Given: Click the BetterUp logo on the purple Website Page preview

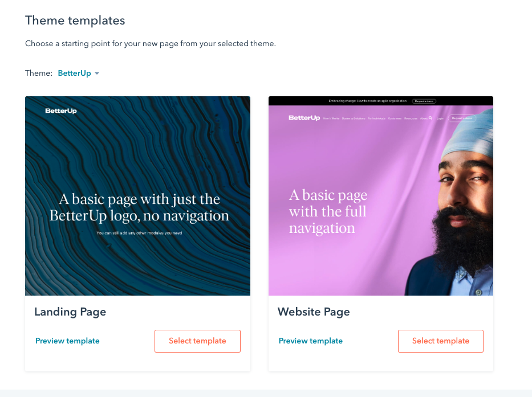Looking at the screenshot, I should pyautogui.click(x=304, y=118).
